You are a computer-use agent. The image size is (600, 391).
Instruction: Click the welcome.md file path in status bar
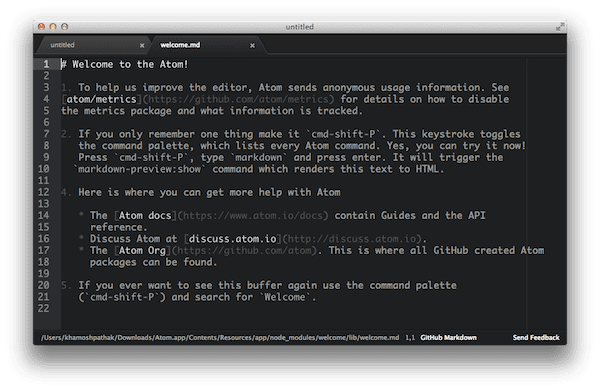(x=220, y=337)
